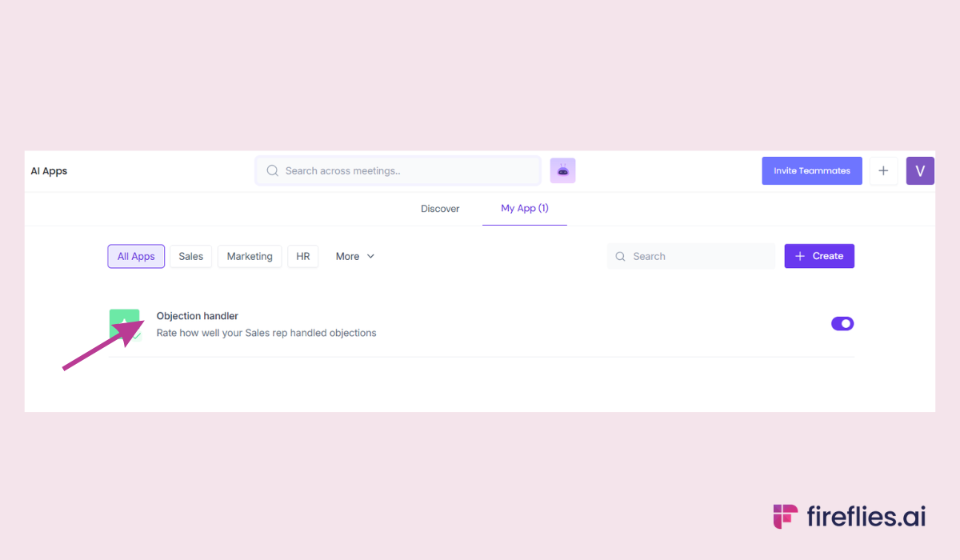Open the Objection handler app title

pos(197,316)
